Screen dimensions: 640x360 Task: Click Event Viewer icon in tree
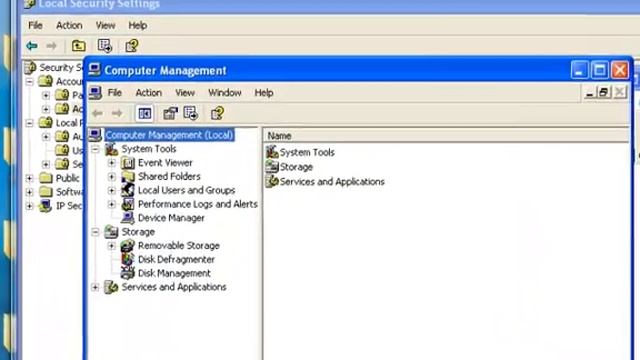coord(128,163)
